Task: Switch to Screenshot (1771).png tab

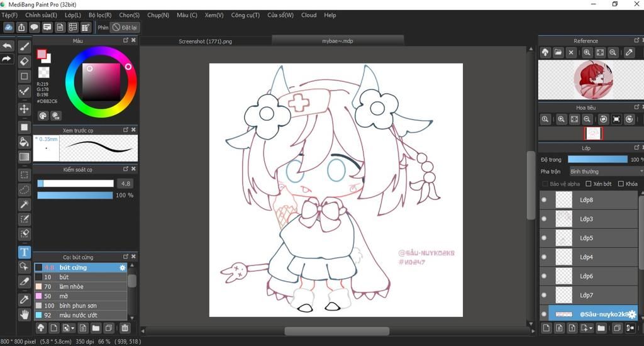Action: [206, 41]
